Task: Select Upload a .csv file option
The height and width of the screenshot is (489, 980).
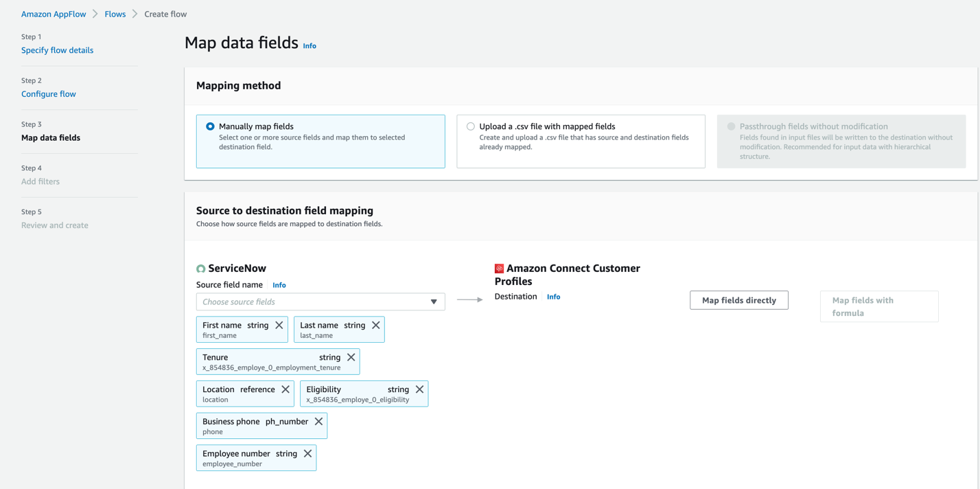Action: coord(471,126)
